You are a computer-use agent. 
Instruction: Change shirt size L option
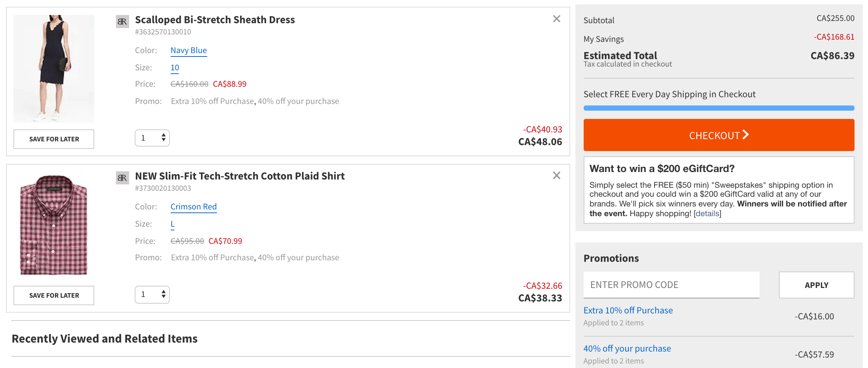(172, 224)
